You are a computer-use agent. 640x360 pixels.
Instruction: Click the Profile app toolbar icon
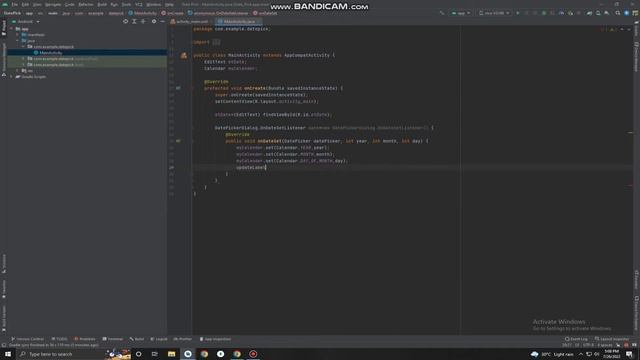[561, 13]
